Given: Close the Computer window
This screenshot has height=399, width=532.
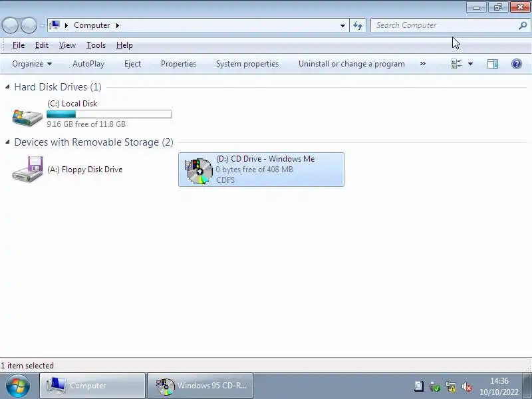Looking at the screenshot, I should click(x=520, y=7).
